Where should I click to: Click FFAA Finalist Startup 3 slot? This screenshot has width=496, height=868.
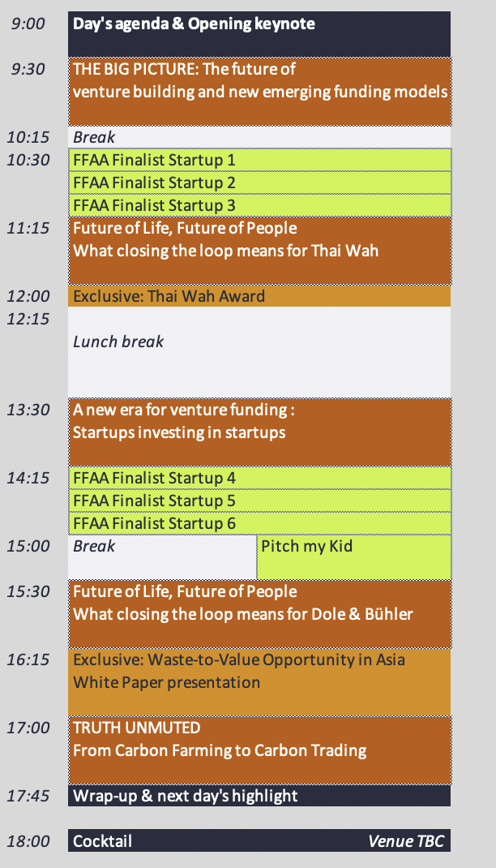pos(259,205)
